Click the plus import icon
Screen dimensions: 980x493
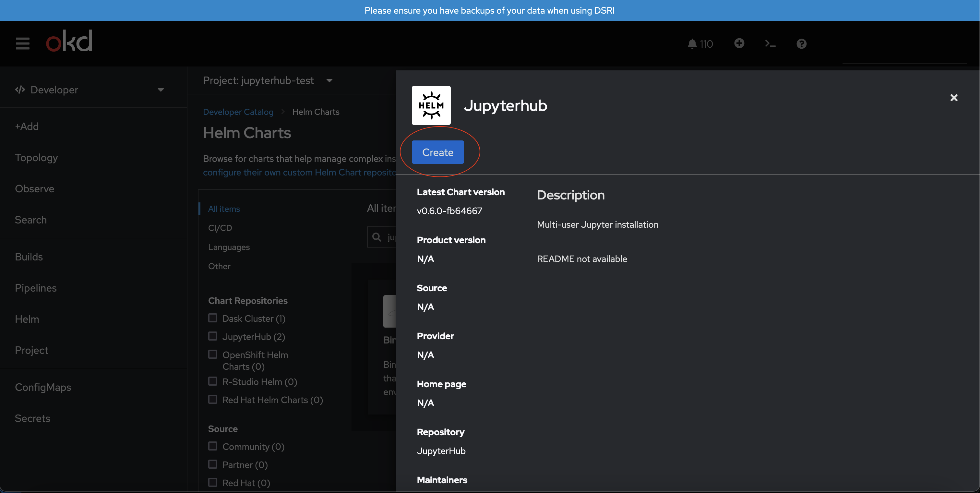(x=739, y=43)
